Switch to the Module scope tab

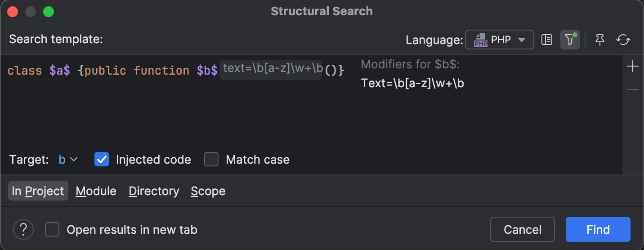click(x=96, y=191)
